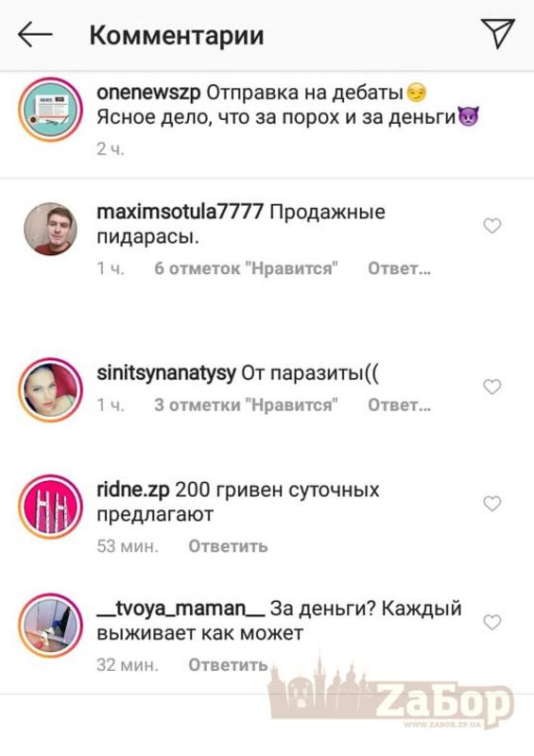Viewport: 534px width, 756px height.
Task: Open ridne.zp pink avatar
Action: point(50,507)
